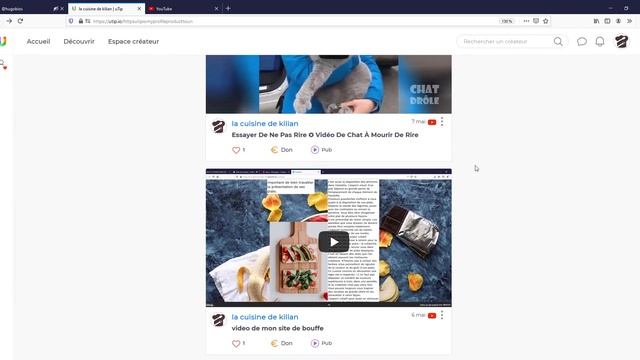
Task: Click Don button on bouffe video post
Action: [282, 343]
